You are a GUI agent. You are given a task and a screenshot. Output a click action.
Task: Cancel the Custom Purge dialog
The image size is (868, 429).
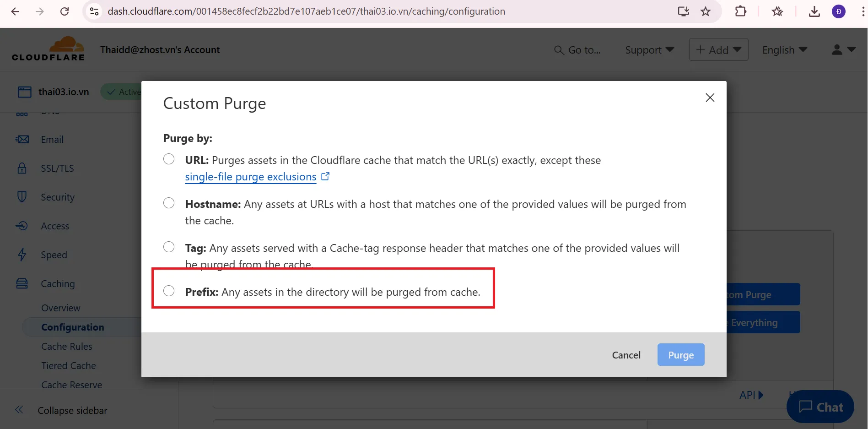626,355
